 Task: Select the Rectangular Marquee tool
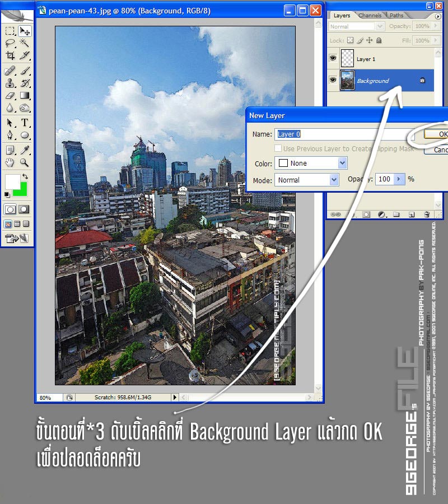[10, 31]
